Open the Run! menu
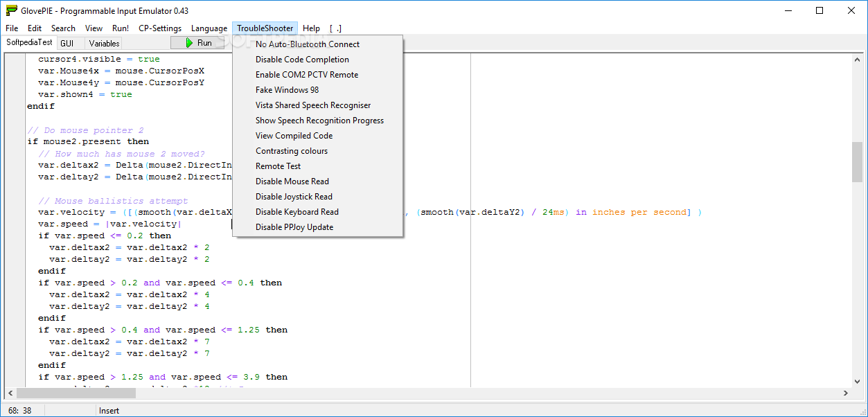 pyautogui.click(x=121, y=28)
